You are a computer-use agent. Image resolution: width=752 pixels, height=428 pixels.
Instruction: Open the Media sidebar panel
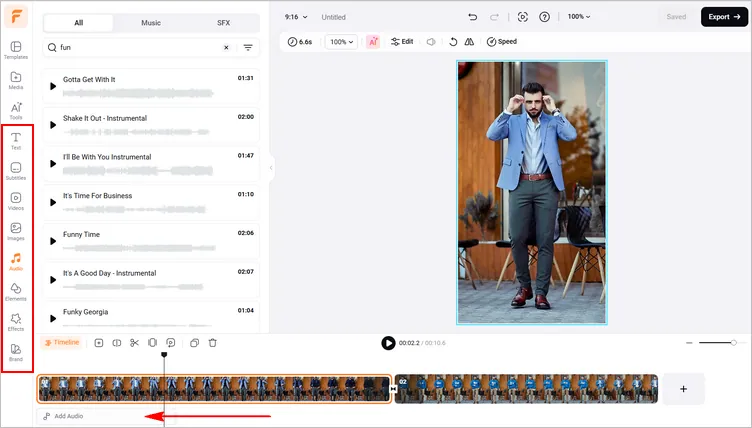16,81
